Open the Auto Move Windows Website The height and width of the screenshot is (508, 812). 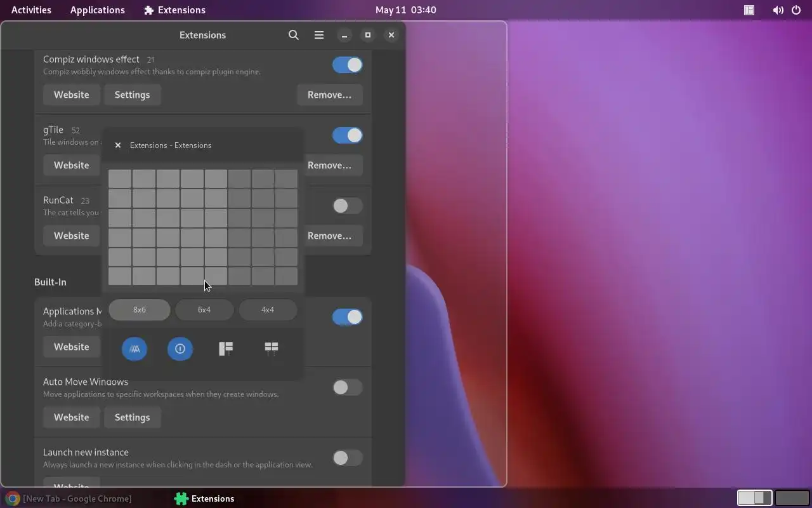[71, 417]
